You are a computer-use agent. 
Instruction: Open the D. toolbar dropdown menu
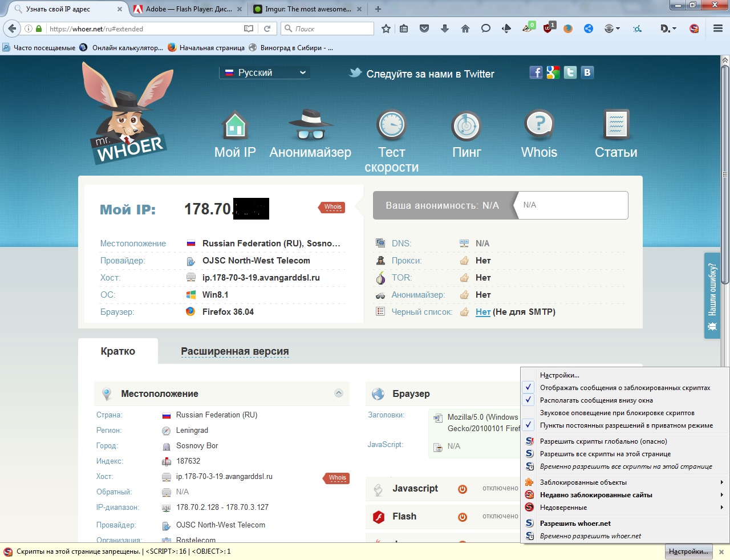668,29
